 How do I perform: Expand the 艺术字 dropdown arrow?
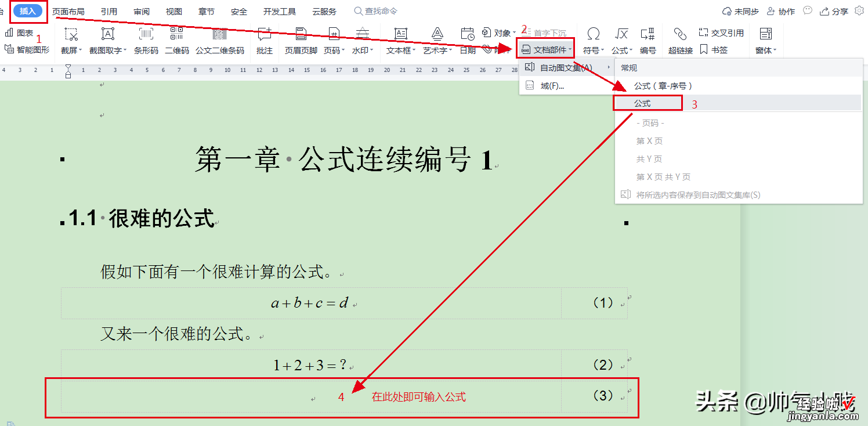coord(451,50)
